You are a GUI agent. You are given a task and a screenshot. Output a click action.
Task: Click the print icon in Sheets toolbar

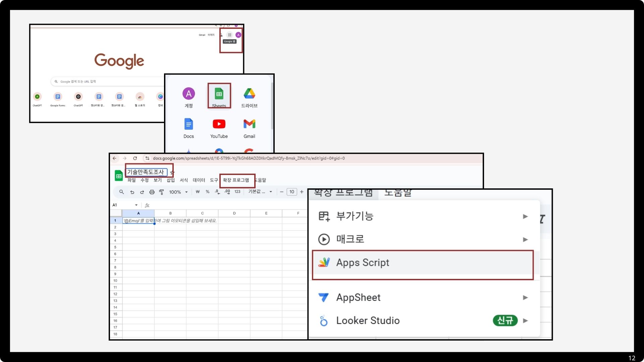coord(152,192)
